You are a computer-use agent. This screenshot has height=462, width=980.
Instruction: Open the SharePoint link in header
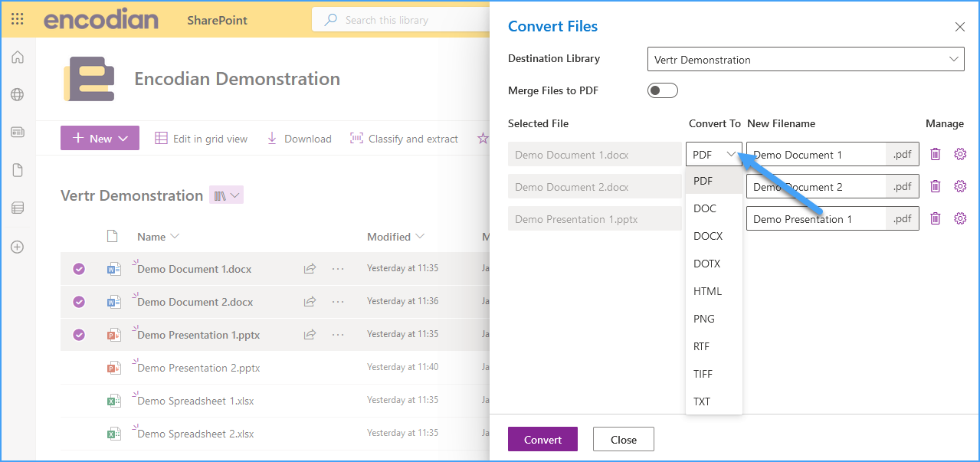(218, 20)
